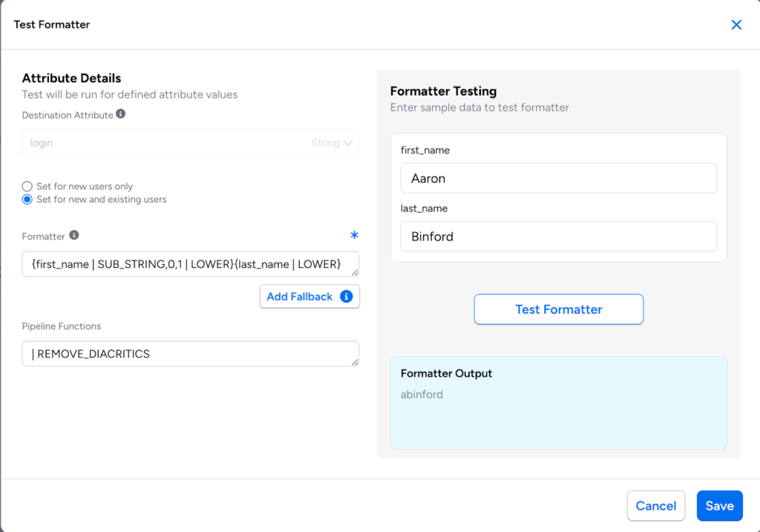The height and width of the screenshot is (532, 760).
Task: Click the info icon beside Formatter label
Action: tap(74, 235)
